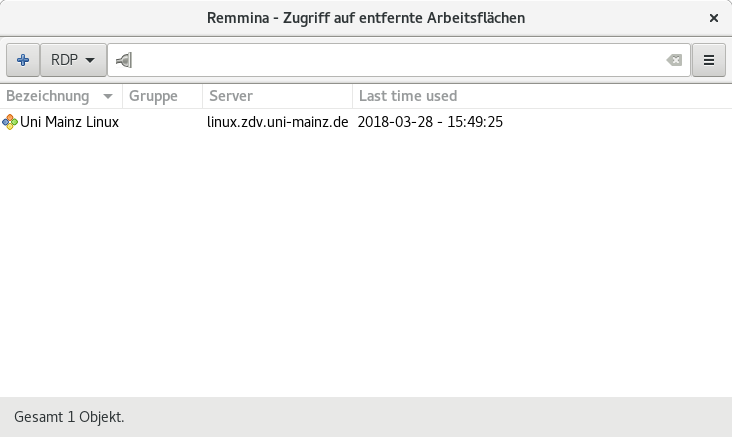Click the empty Gruppe cell of Uni Mainz Linux
The height and width of the screenshot is (437, 732).
(162, 122)
